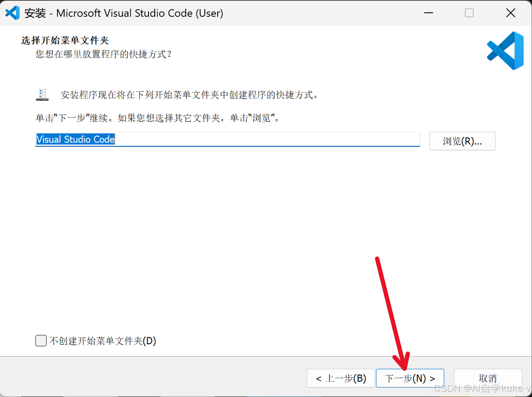Close the installer window
532x397 pixels.
(x=511, y=13)
